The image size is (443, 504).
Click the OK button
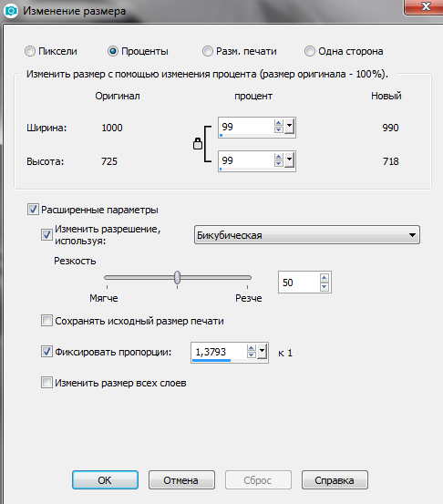coord(105,480)
